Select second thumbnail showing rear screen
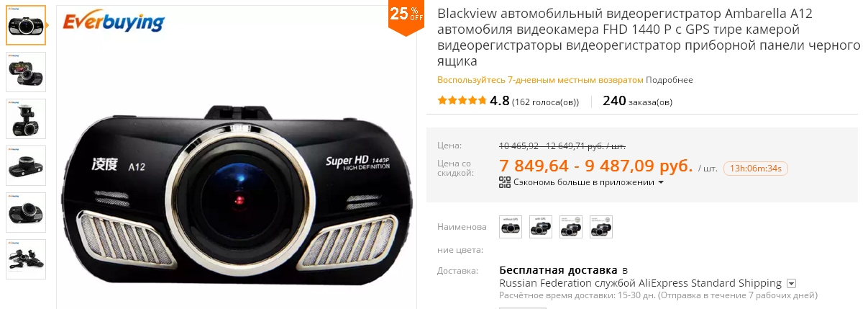Screen dimensions: 868x309 coord(26,72)
